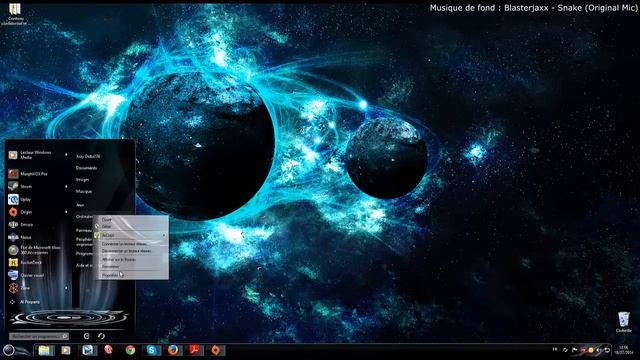Click Ordinateur in the Start menu
The image size is (640, 360).
point(84,217)
